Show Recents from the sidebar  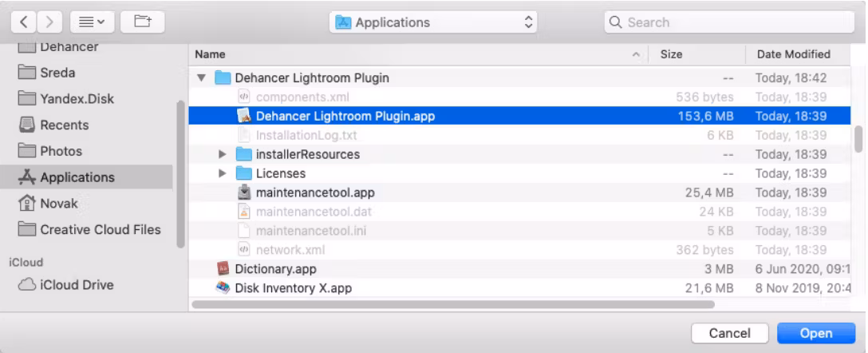click(x=64, y=125)
